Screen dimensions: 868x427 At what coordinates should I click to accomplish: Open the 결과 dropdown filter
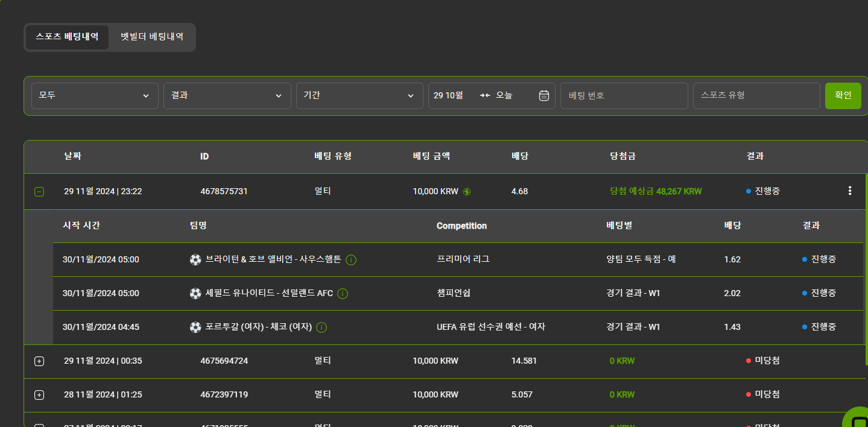pos(227,96)
